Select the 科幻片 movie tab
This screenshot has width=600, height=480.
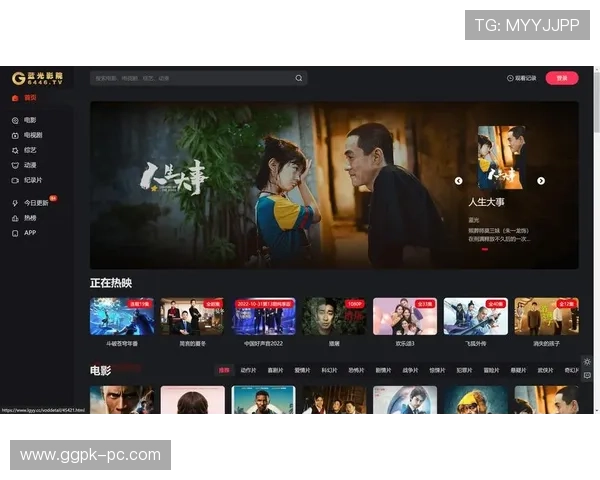(x=329, y=370)
